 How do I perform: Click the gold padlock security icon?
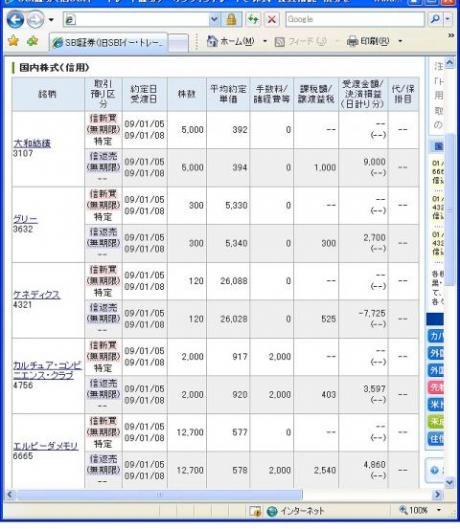pos(231,20)
